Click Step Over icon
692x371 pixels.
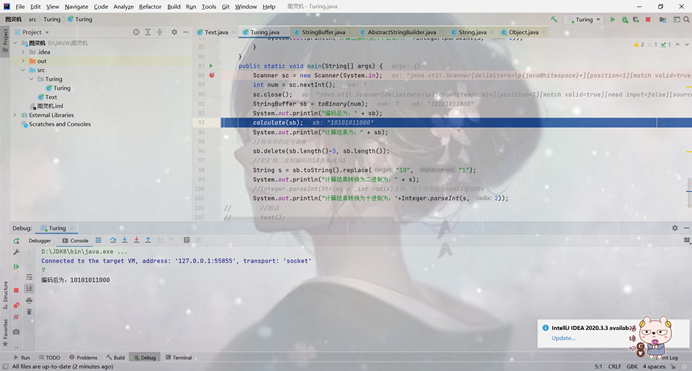coord(113,240)
